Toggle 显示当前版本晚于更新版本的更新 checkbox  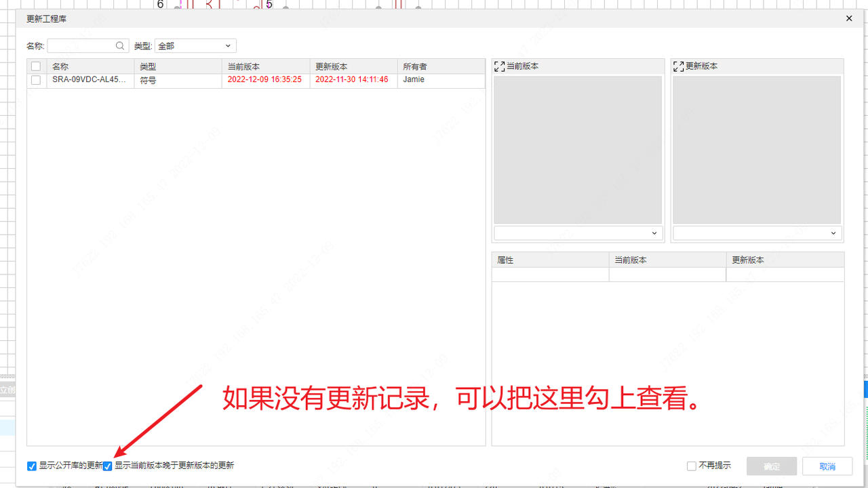pos(107,466)
